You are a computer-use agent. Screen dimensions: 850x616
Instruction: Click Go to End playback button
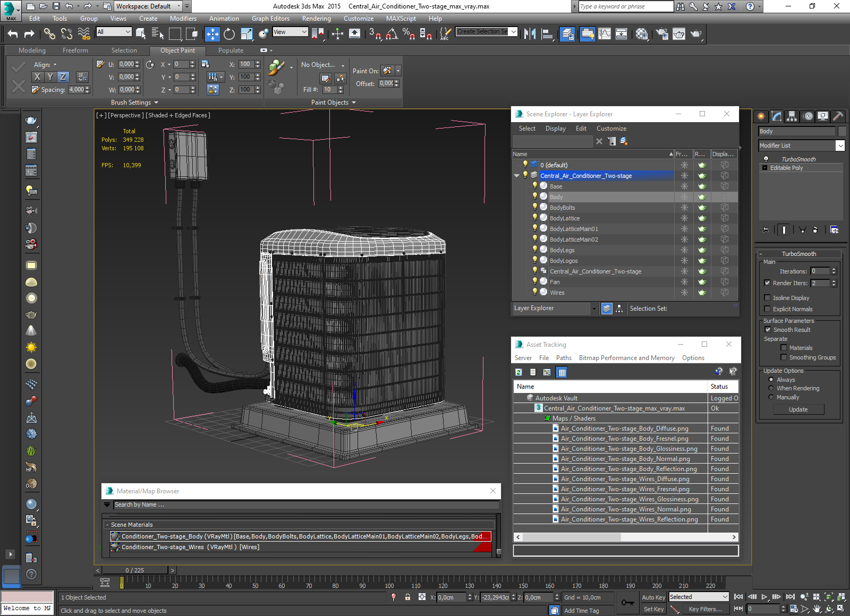(x=790, y=597)
